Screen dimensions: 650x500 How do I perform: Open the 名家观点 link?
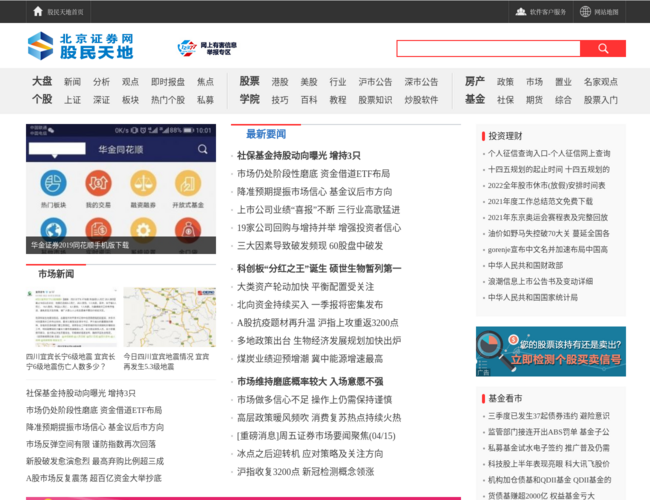601,82
